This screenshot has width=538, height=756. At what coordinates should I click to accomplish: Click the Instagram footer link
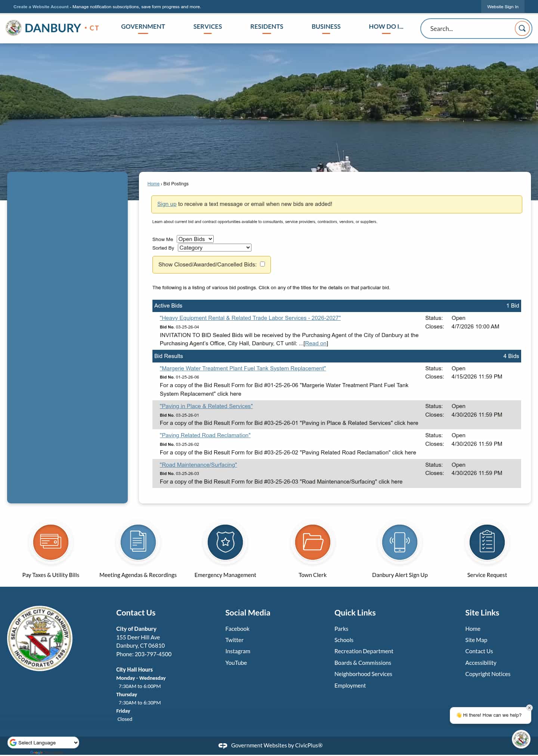(238, 651)
